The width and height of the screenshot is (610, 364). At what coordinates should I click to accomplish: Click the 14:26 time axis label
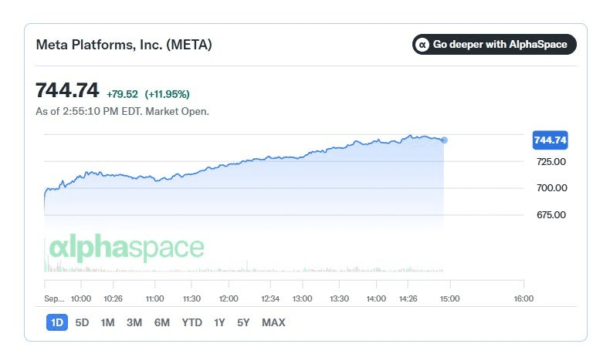coord(408,298)
